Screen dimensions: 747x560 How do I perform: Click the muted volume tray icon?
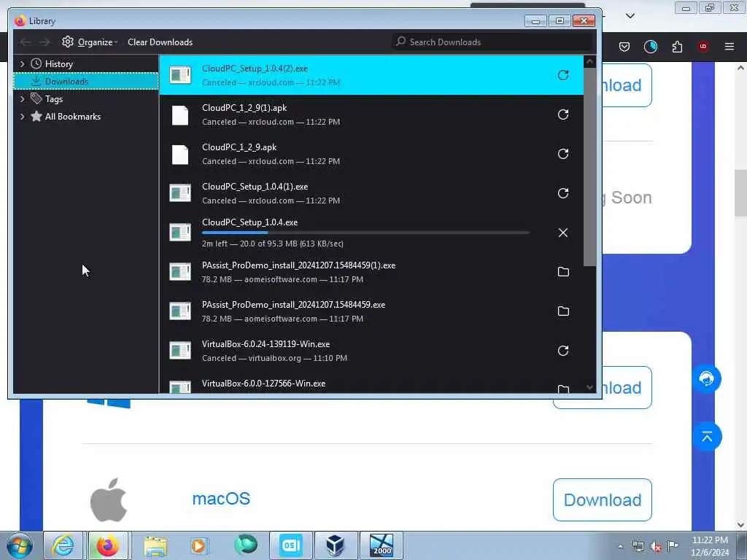656,547
